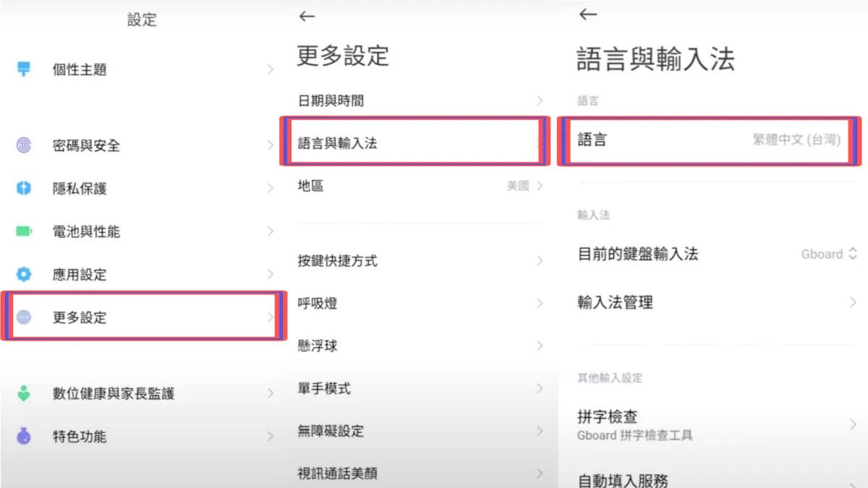
Task: Tap the 單手模式 option
Action: point(420,388)
